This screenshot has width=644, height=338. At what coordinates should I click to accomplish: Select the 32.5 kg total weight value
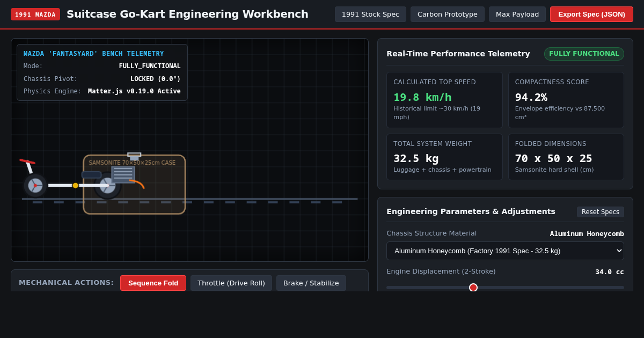pyautogui.click(x=416, y=158)
